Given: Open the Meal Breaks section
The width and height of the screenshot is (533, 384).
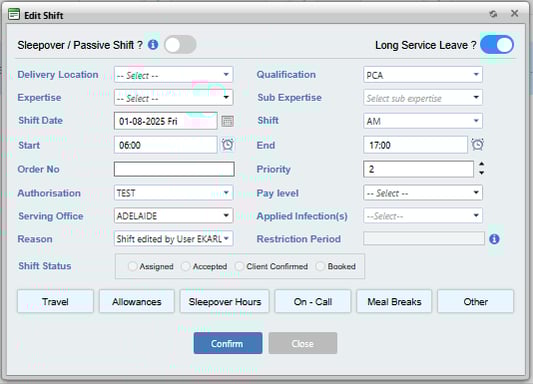Looking at the screenshot, I should 394,301.
